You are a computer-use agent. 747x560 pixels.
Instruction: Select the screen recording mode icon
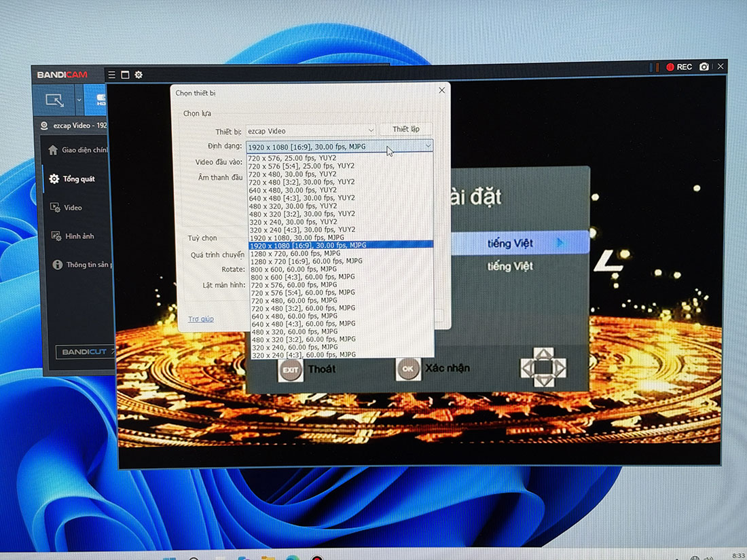[54, 100]
